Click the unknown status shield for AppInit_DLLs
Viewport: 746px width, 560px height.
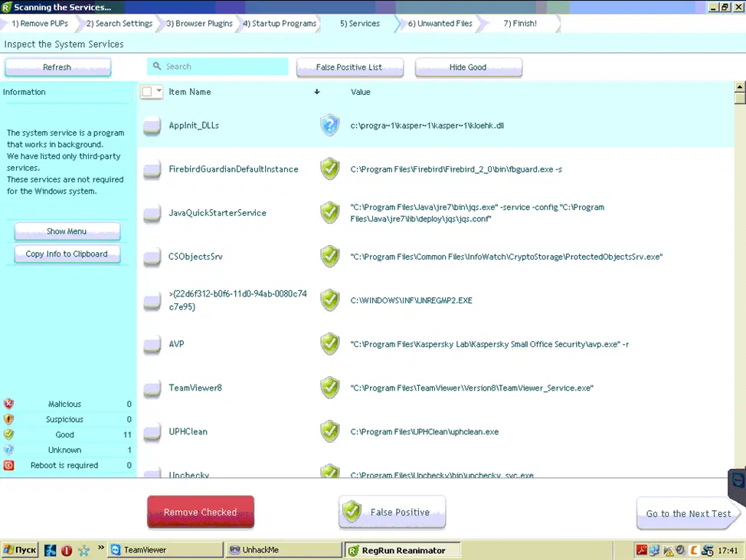click(x=329, y=126)
